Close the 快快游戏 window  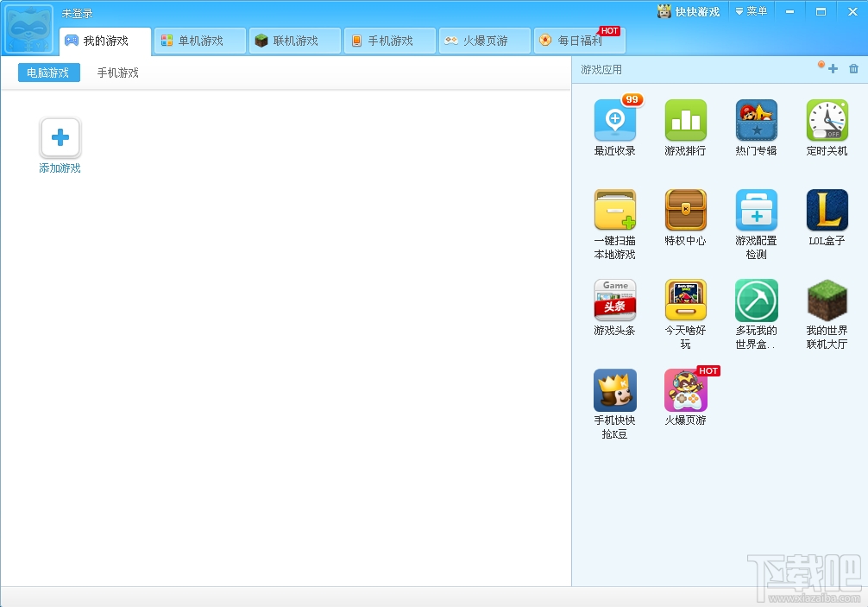click(x=852, y=11)
